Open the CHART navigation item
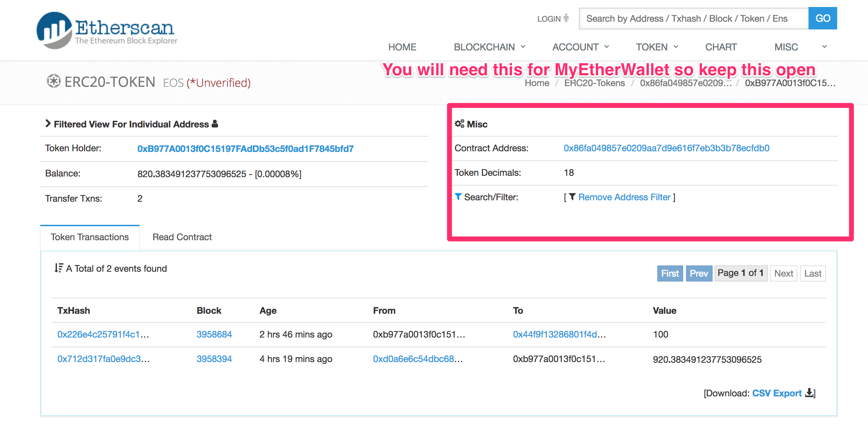868x430 pixels. [x=721, y=47]
